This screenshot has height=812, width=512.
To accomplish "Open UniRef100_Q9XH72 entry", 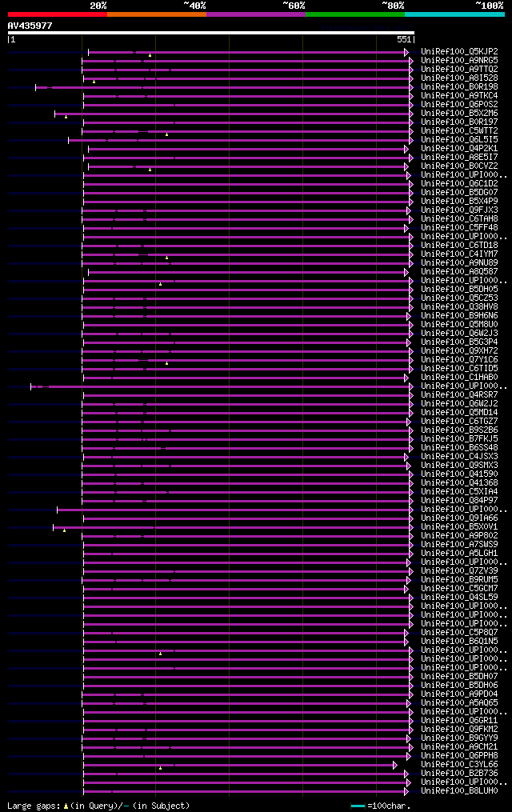I will [459, 351].
